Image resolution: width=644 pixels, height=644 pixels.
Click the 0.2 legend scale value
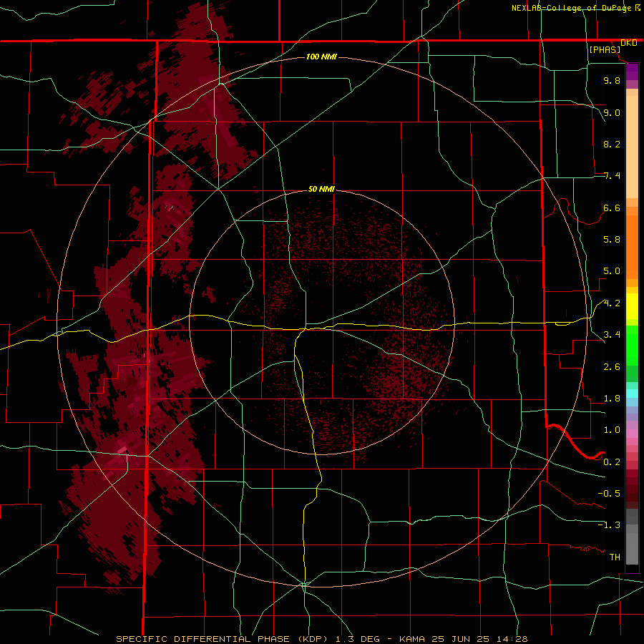pyautogui.click(x=612, y=462)
